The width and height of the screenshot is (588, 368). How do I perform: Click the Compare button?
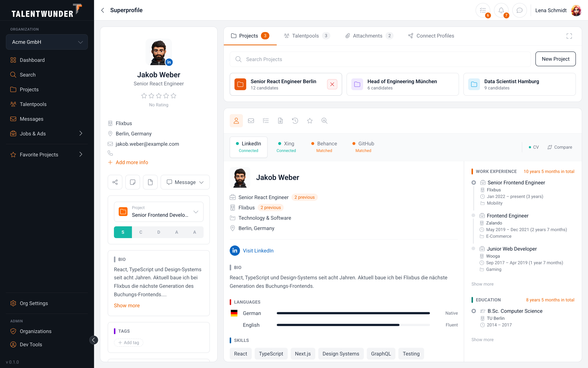(x=560, y=147)
